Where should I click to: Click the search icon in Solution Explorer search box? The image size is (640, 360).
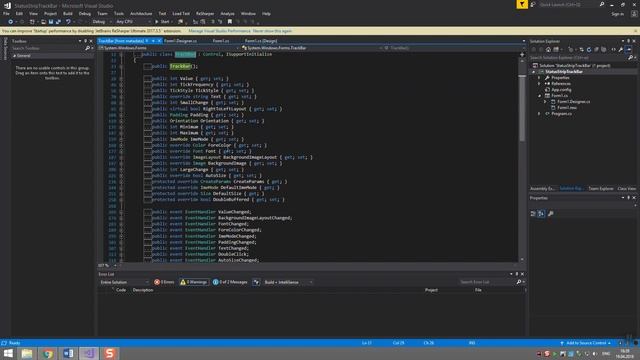630,58
